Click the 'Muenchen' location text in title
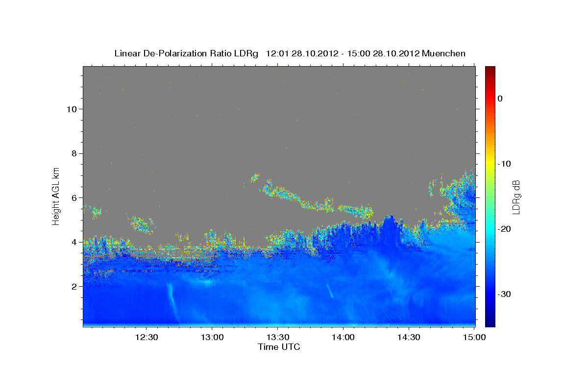This screenshot has width=588, height=392. pyautogui.click(x=444, y=53)
